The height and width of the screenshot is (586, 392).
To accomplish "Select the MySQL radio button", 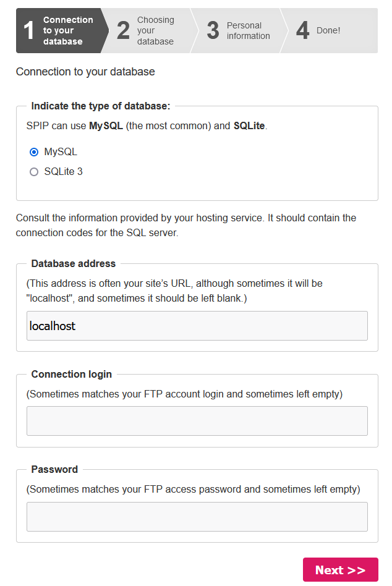I will coord(34,152).
